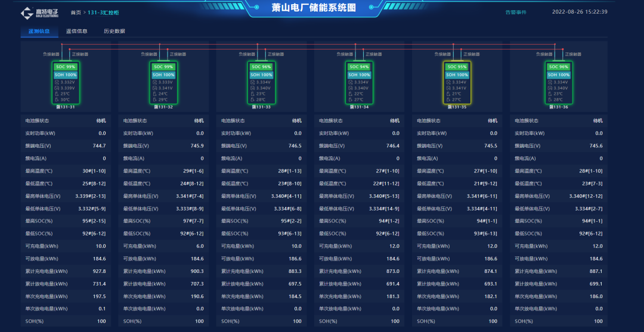The image size is (644, 332).
Task: Switch to the 遥信信息 tab
Action: pyautogui.click(x=76, y=31)
